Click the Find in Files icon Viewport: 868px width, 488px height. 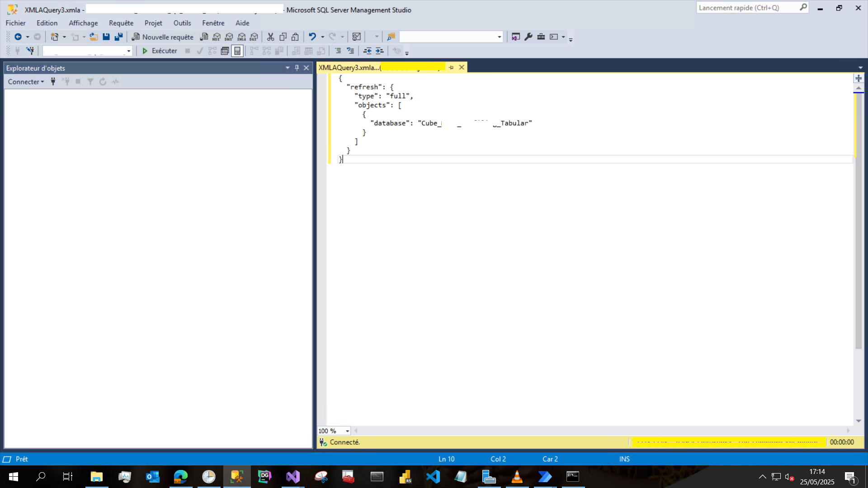pyautogui.click(x=391, y=37)
